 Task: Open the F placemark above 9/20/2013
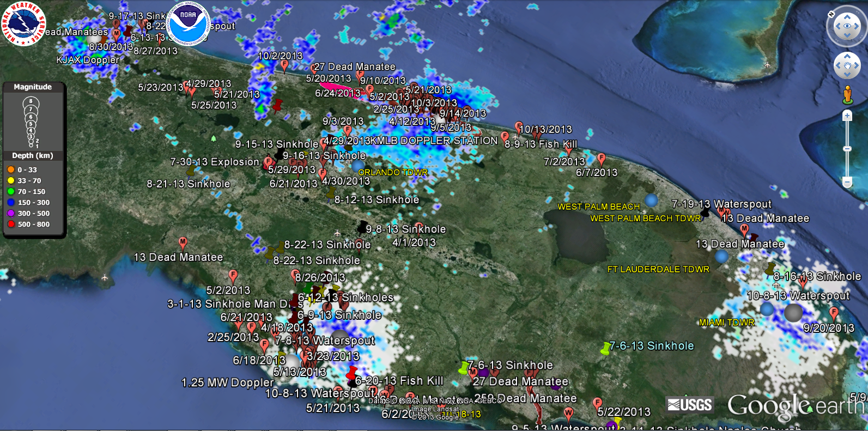(x=833, y=313)
